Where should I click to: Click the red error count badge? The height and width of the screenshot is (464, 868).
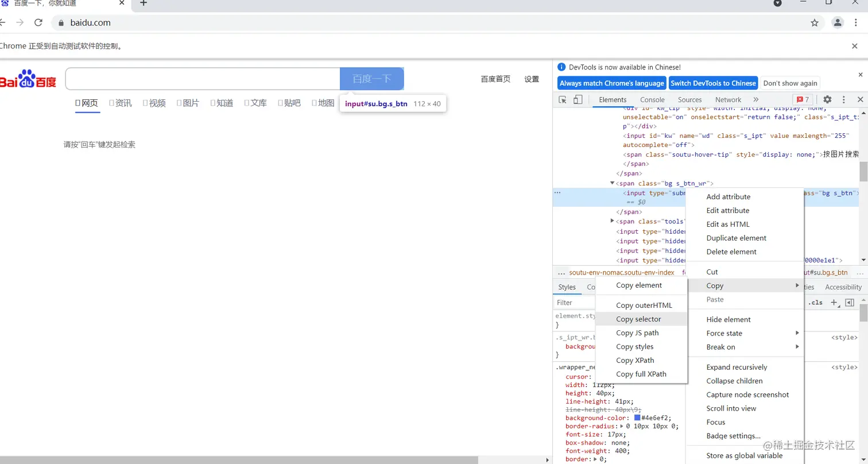point(802,99)
